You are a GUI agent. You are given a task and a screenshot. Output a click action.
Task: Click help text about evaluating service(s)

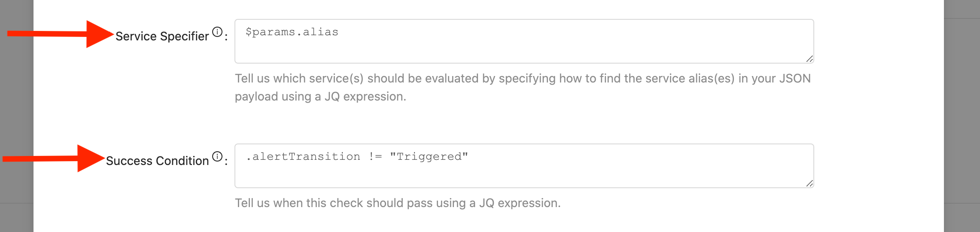(x=523, y=79)
